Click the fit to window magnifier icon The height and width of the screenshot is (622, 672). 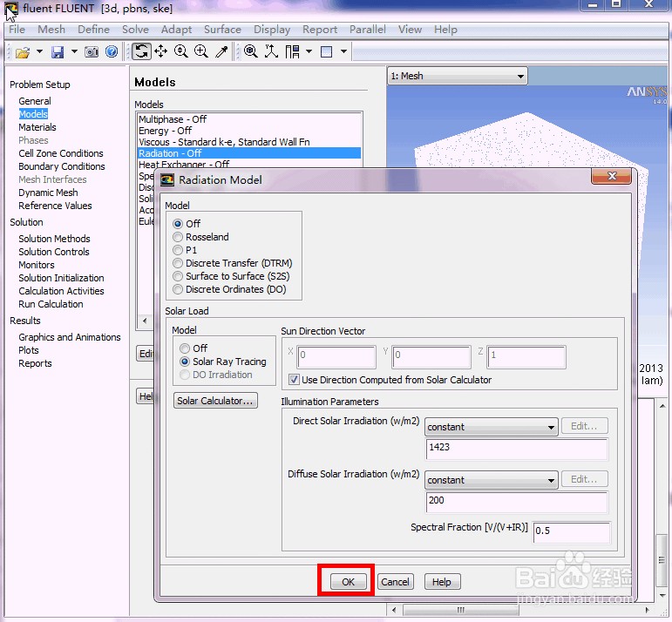click(x=251, y=51)
